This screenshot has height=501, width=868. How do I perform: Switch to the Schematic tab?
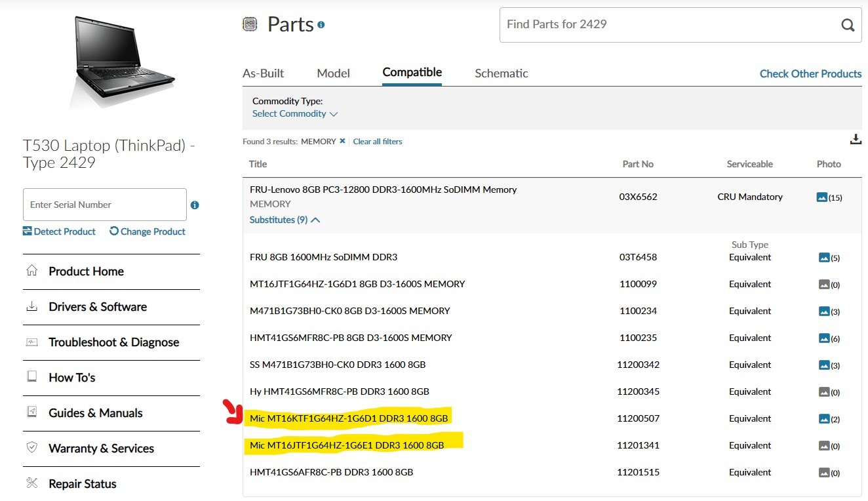click(x=502, y=73)
